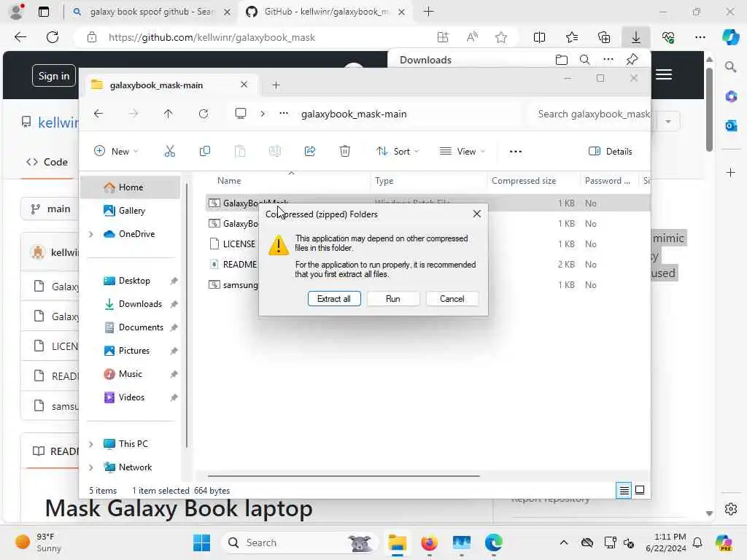This screenshot has height=560, width=747.
Task: Open the address bar ellipsis for hidden path
Action: (x=284, y=114)
